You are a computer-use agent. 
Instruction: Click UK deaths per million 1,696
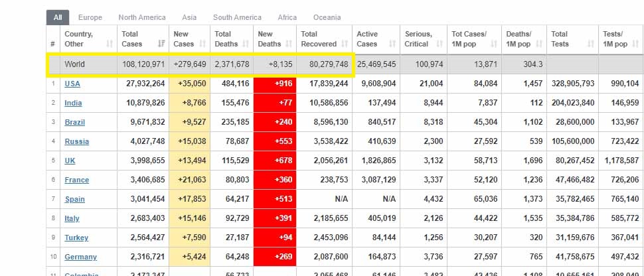533,161
